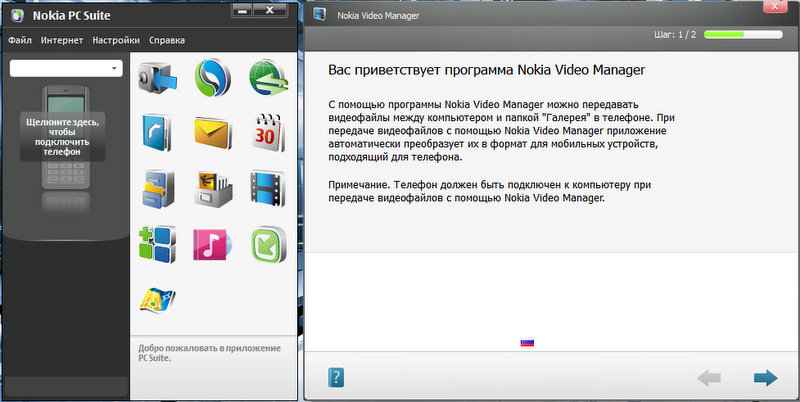
Task: Launch Video Manager filmstrip icon
Action: [x=268, y=189]
